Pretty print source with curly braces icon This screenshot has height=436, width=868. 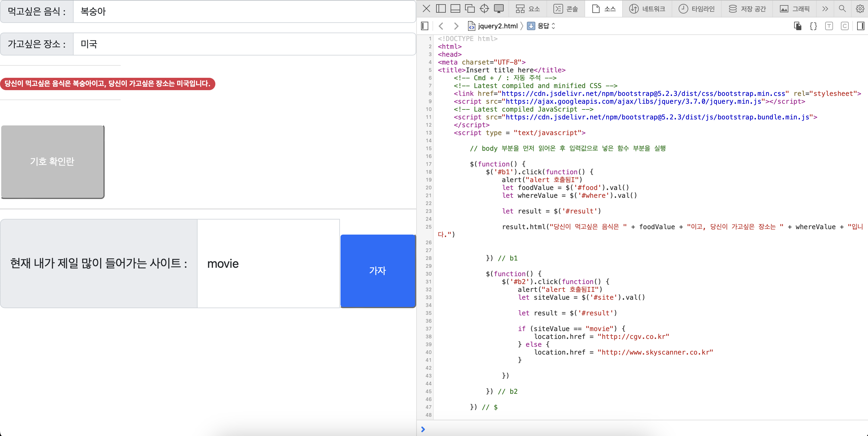coord(813,26)
